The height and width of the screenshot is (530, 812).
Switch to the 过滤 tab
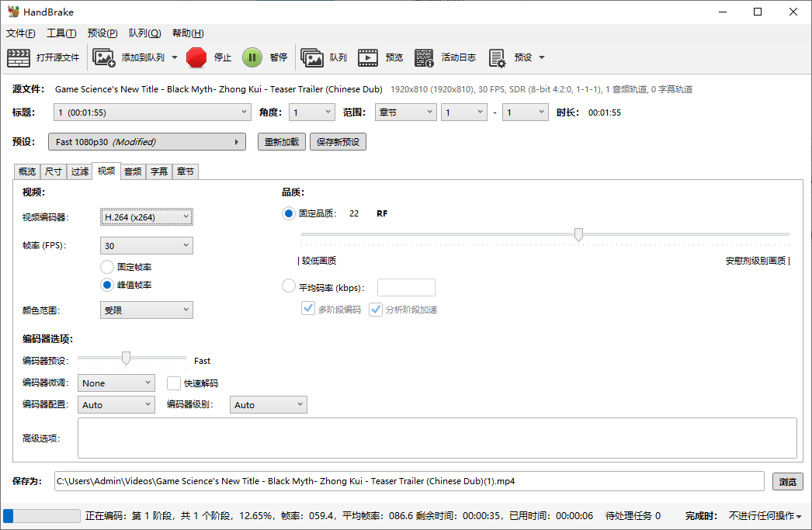pyautogui.click(x=80, y=171)
